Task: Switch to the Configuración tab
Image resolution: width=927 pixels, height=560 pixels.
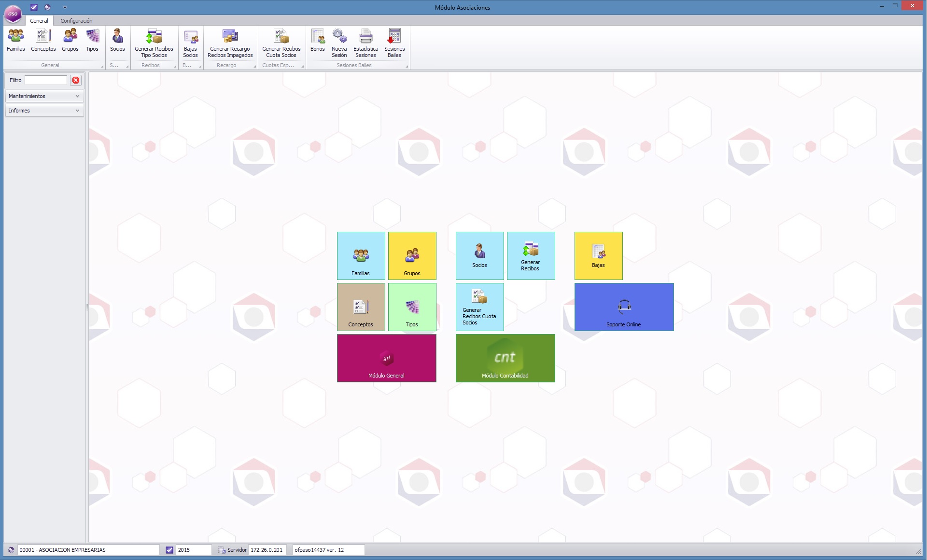Action: (x=76, y=21)
